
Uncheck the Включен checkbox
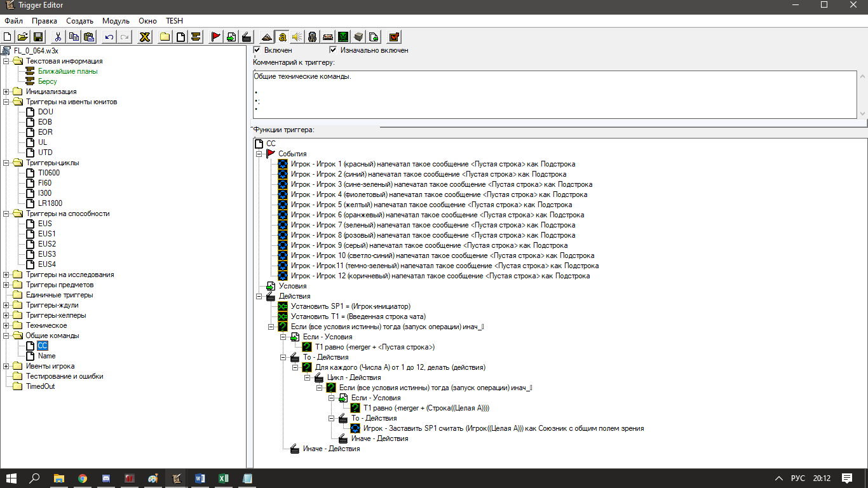pos(257,50)
